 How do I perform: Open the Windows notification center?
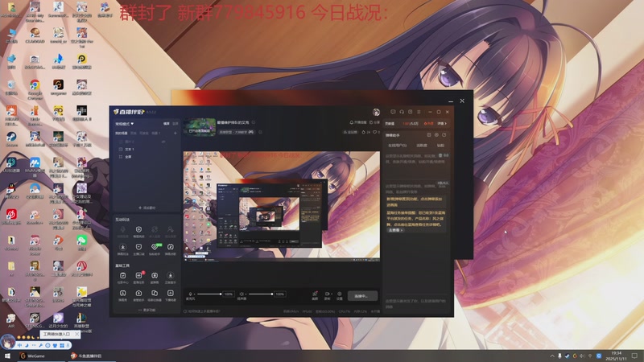pos(634,356)
